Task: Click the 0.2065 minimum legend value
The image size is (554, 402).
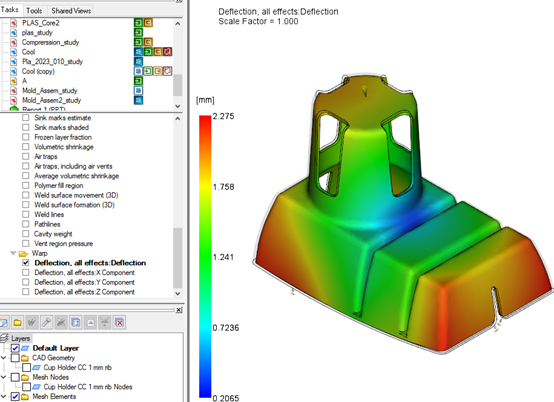Action: (226, 398)
